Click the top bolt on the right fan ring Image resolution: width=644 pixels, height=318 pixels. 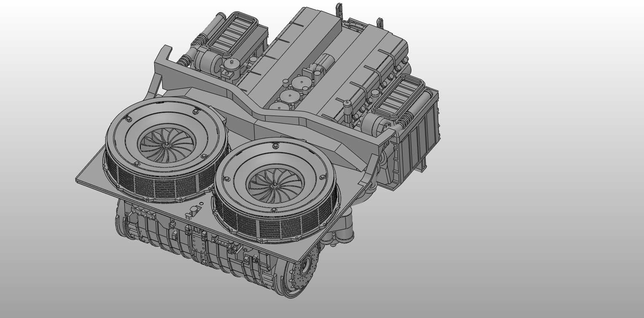click(x=275, y=146)
